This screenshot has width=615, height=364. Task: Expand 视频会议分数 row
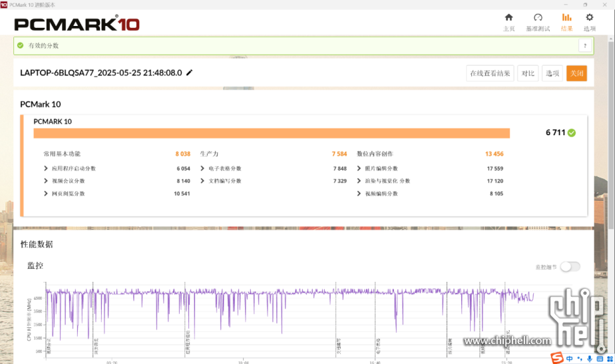coord(46,181)
